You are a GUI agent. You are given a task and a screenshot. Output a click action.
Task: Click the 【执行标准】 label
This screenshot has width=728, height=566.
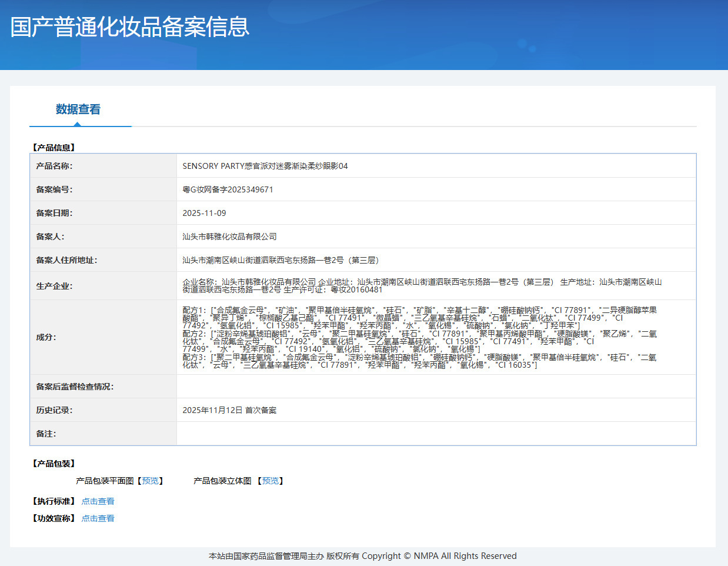[54, 501]
